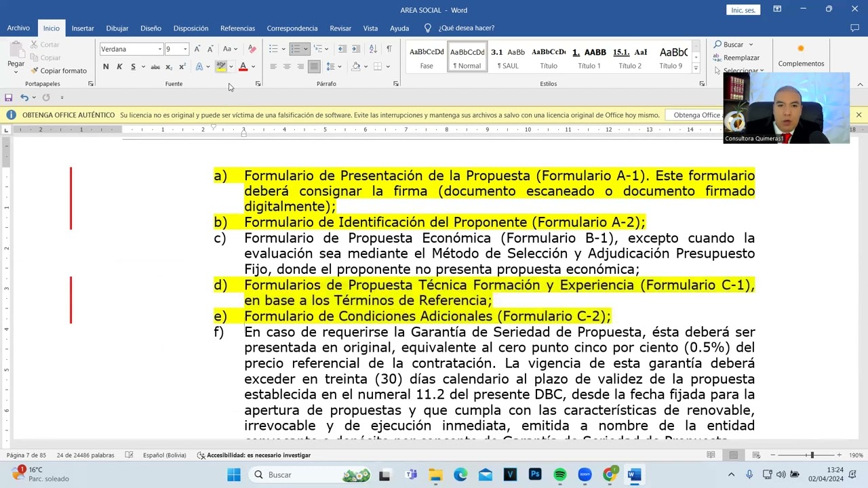868x488 pixels.
Task: Toggle underline (S) formatting
Action: pyautogui.click(x=133, y=66)
